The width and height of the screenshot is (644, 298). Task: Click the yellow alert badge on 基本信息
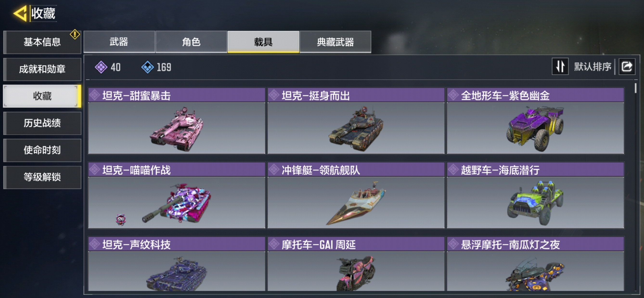[x=75, y=34]
